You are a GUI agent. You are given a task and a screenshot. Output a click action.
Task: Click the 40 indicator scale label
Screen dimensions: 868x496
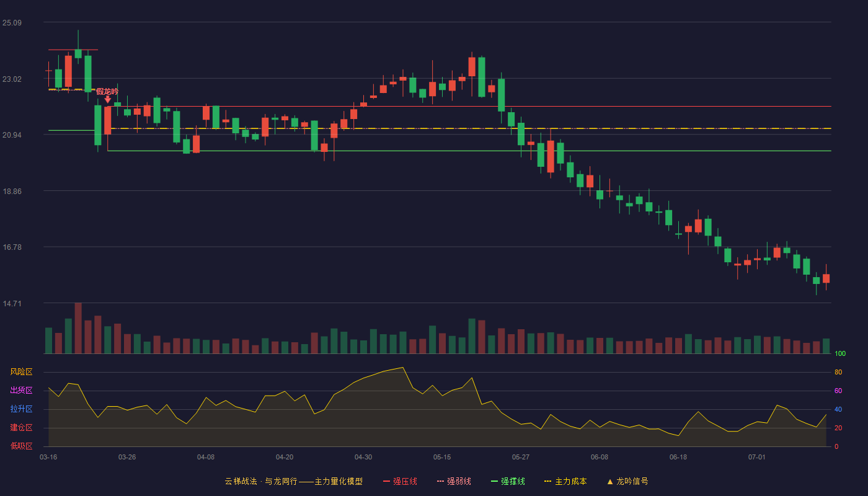click(838, 409)
